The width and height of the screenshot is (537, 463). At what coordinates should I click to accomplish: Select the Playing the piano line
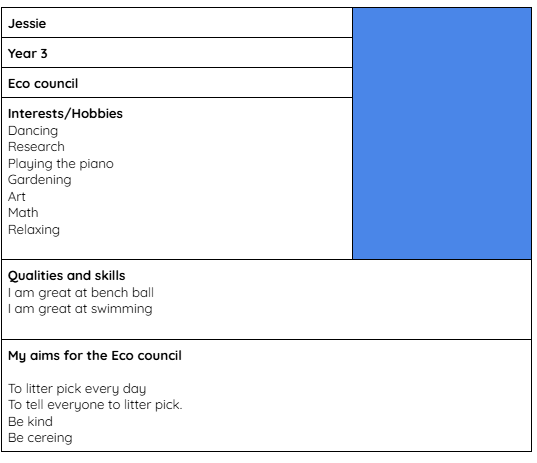coord(61,164)
